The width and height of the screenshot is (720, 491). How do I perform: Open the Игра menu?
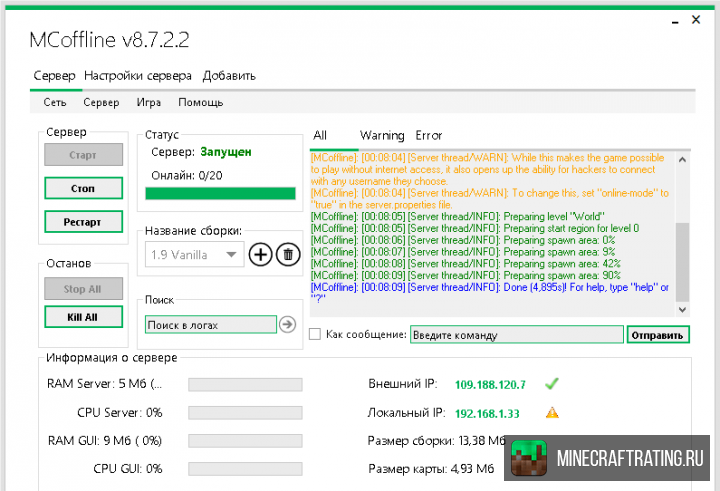(148, 102)
